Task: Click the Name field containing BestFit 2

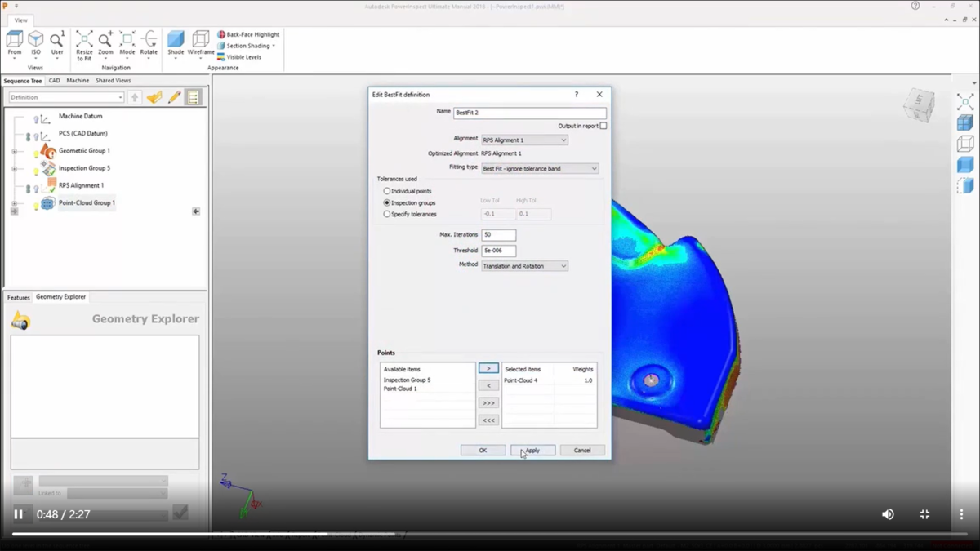Action: point(530,113)
